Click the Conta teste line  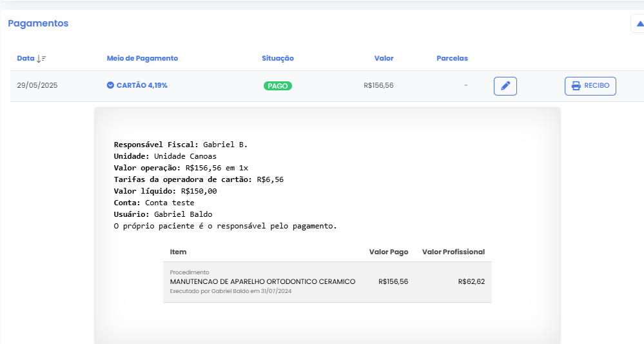coord(154,203)
